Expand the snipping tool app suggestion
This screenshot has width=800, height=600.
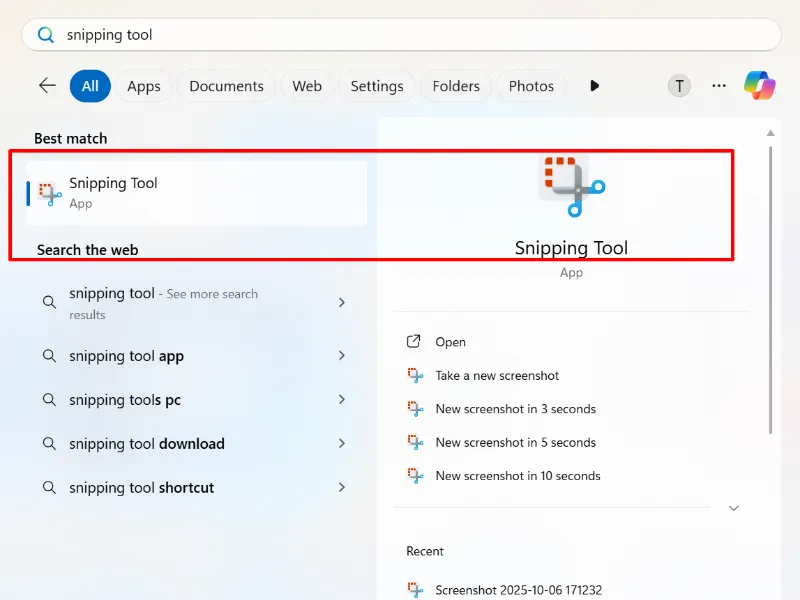coord(341,356)
